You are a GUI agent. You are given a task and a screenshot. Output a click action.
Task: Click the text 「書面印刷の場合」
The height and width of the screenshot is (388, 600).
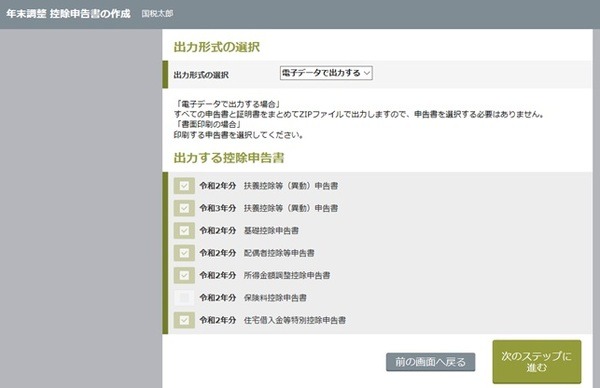click(x=209, y=124)
